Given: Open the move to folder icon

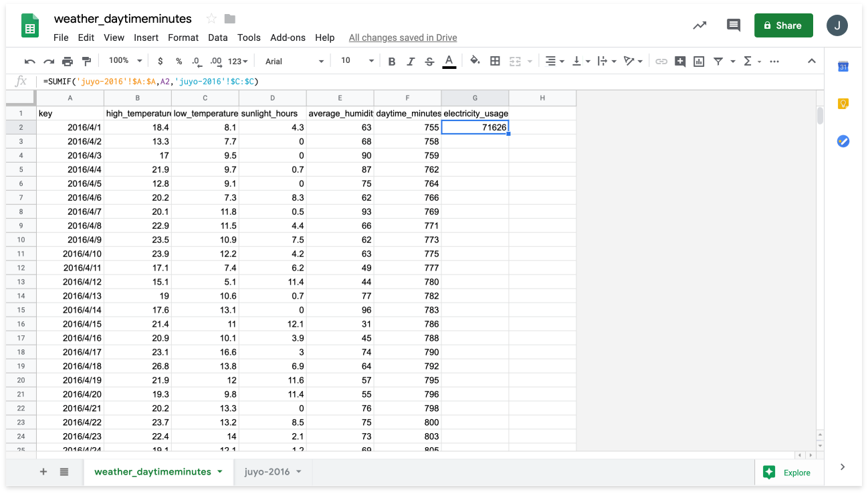Looking at the screenshot, I should click(x=229, y=19).
